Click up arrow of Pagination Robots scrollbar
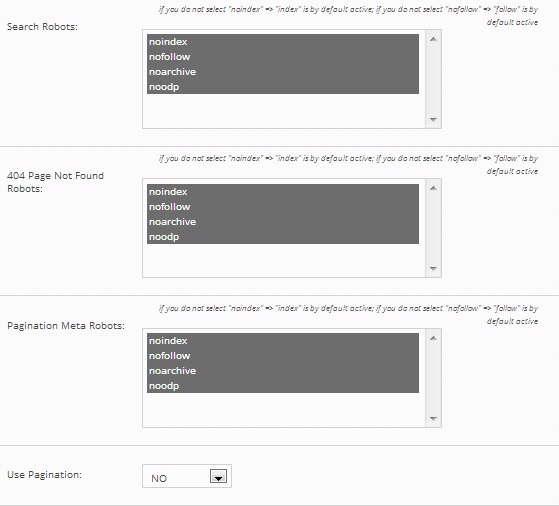 [433, 338]
